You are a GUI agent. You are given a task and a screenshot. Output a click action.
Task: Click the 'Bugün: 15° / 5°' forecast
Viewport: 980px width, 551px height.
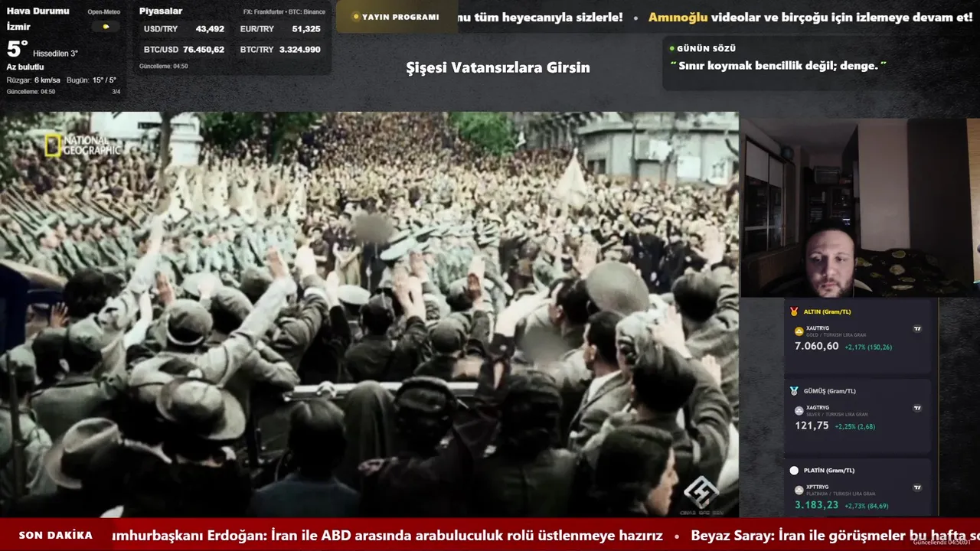pyautogui.click(x=91, y=80)
